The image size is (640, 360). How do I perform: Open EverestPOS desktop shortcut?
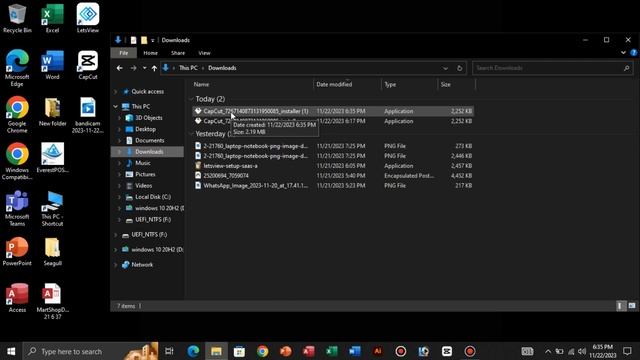pyautogui.click(x=52, y=158)
